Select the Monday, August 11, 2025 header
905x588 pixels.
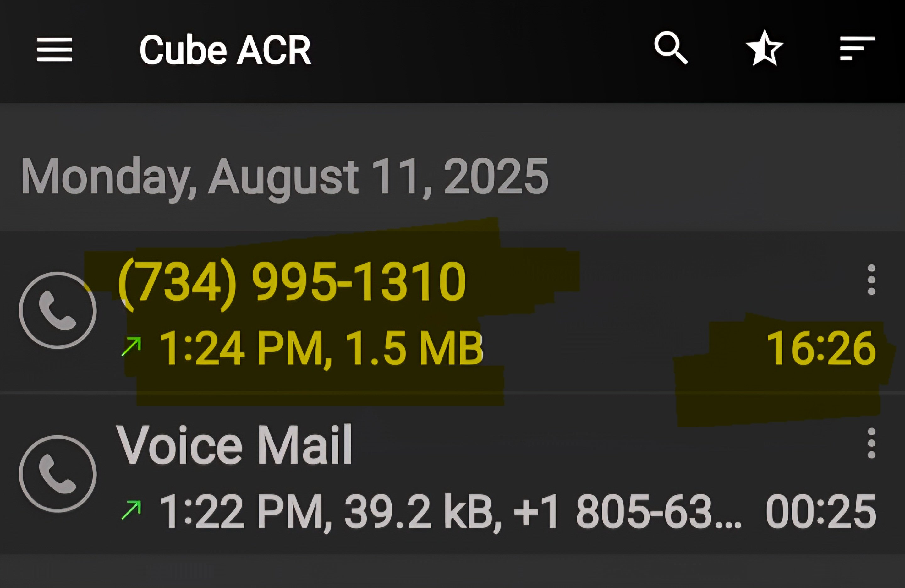284,177
